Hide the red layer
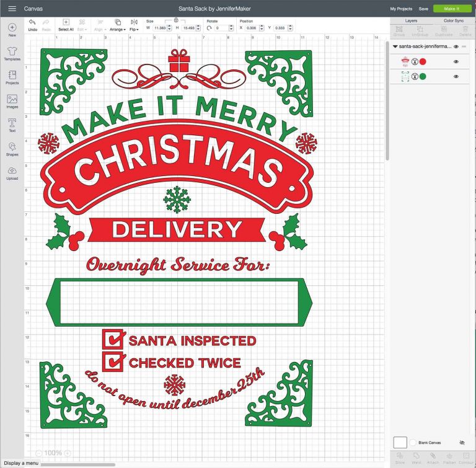 456,61
